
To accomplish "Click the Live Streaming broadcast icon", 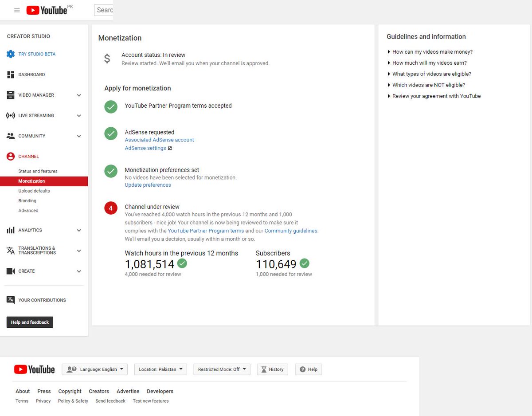I will click(x=11, y=115).
